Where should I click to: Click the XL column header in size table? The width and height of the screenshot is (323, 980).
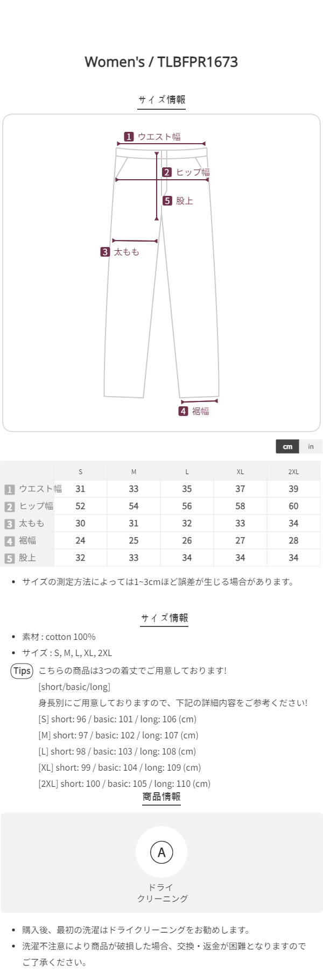pyautogui.click(x=240, y=471)
